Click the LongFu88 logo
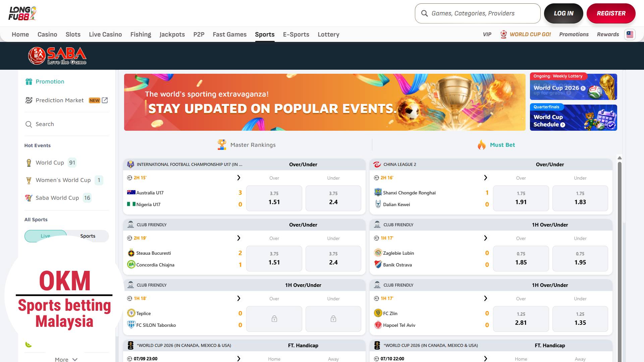The image size is (644, 362). click(22, 13)
